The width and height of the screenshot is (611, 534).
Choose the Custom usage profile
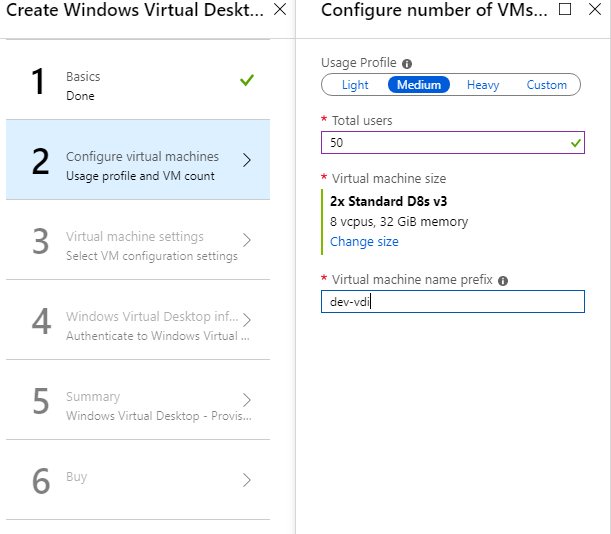(546, 85)
